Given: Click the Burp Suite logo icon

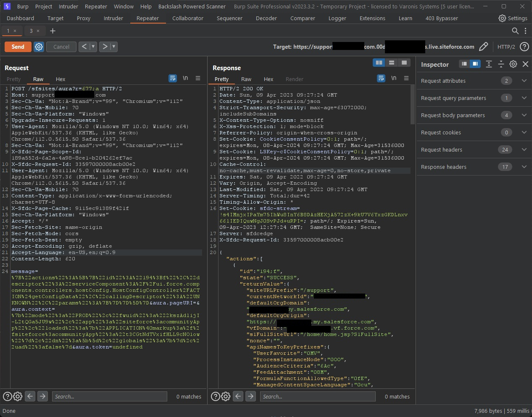Looking at the screenshot, I should 7,6.
